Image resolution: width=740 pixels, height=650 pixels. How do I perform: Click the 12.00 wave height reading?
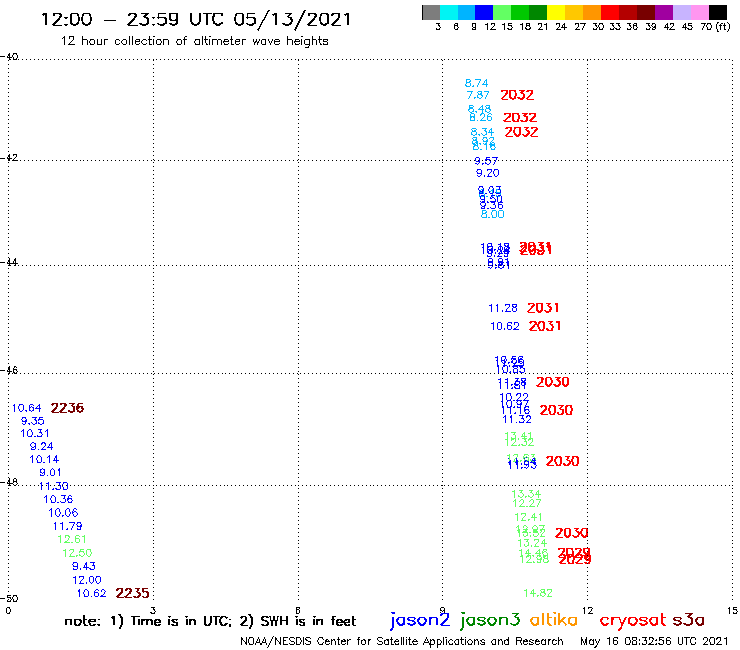pyautogui.click(x=87, y=580)
